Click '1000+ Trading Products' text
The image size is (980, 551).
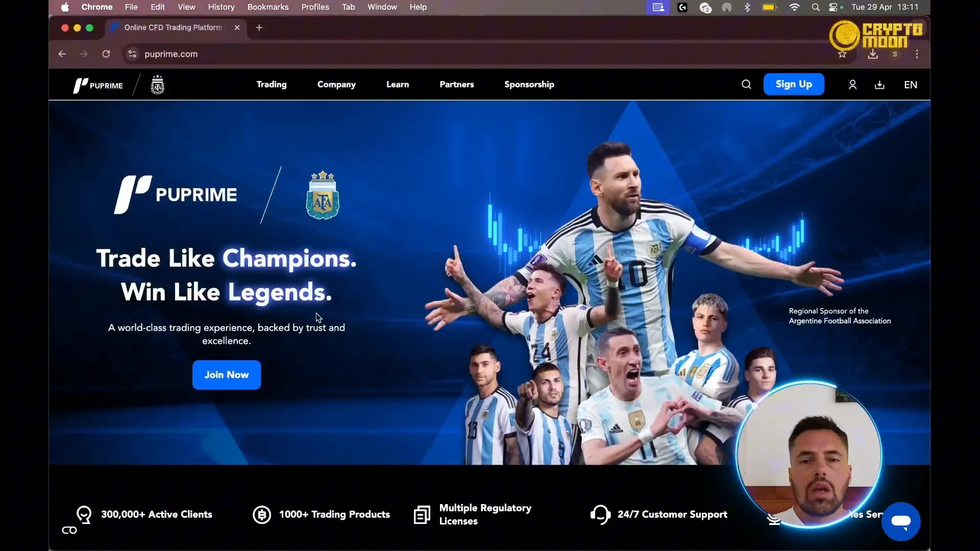(x=334, y=514)
